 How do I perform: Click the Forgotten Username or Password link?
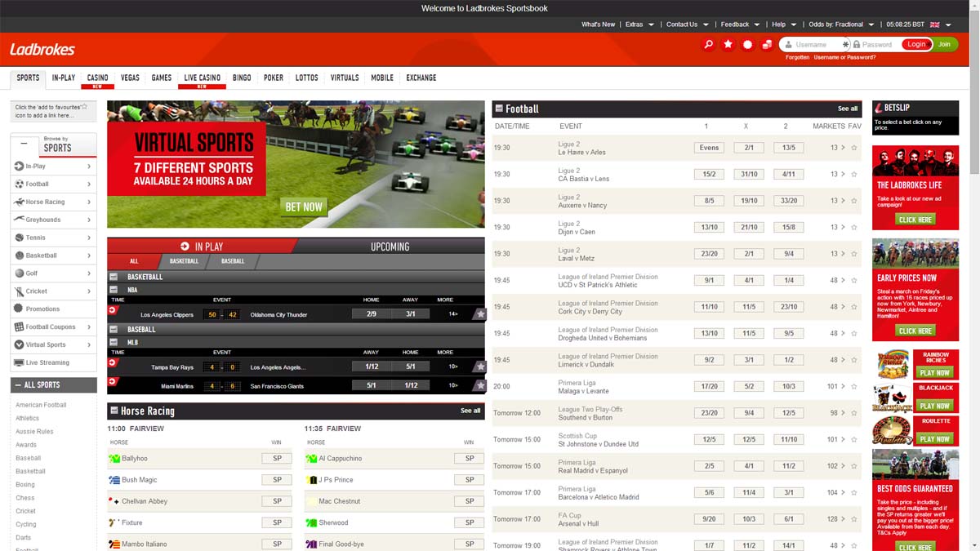point(831,57)
